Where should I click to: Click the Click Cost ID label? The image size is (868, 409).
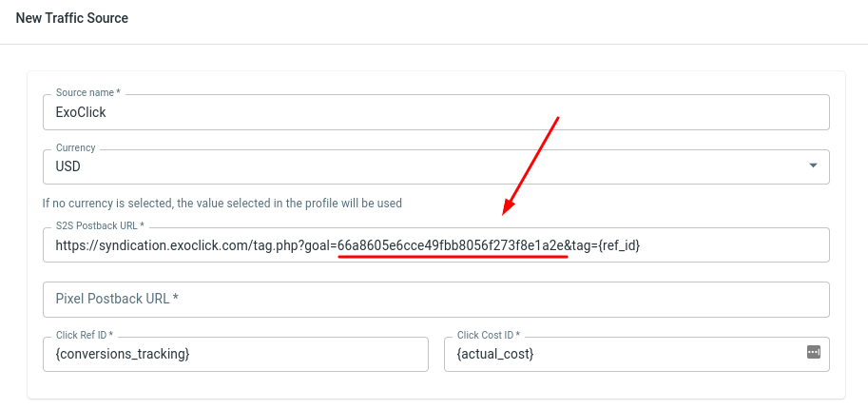pyautogui.click(x=489, y=335)
